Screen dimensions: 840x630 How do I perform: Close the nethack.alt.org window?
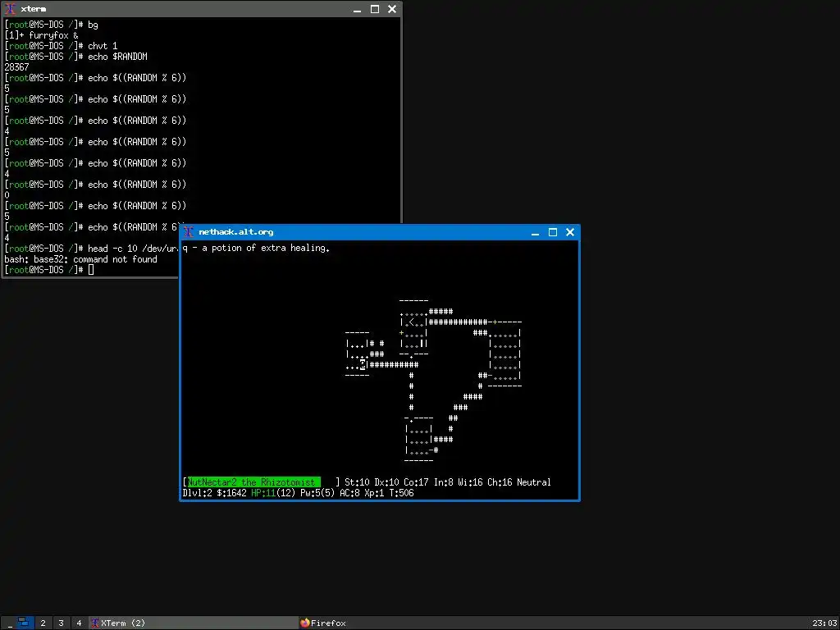[570, 232]
